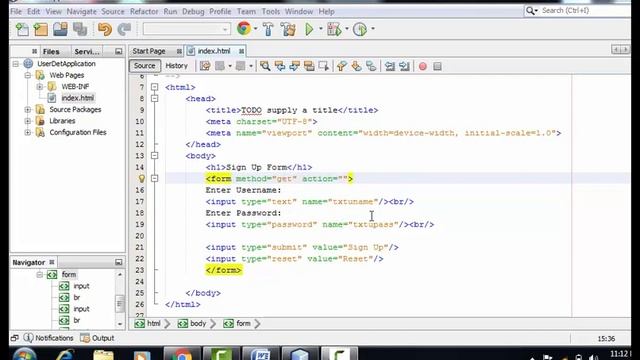Click the Find Selection magnifier icon
640x360 pixels.
(265, 66)
